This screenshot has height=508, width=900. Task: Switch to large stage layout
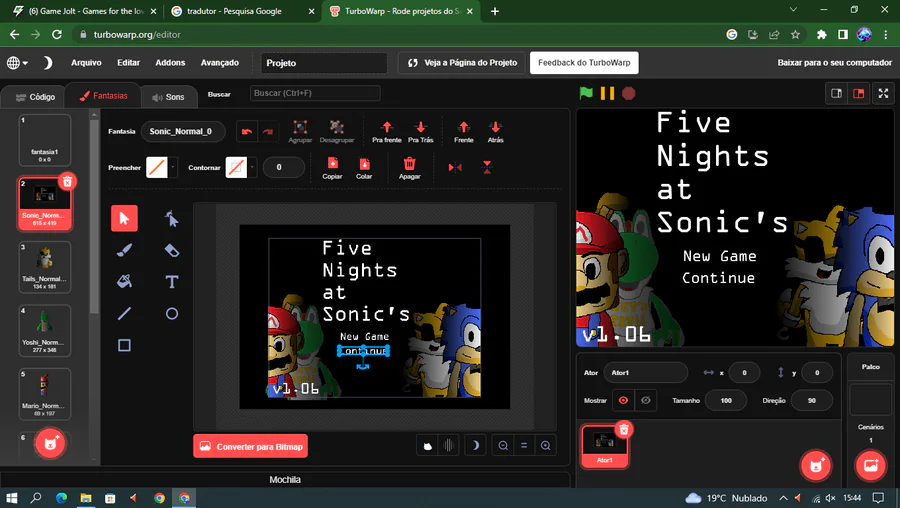point(859,94)
